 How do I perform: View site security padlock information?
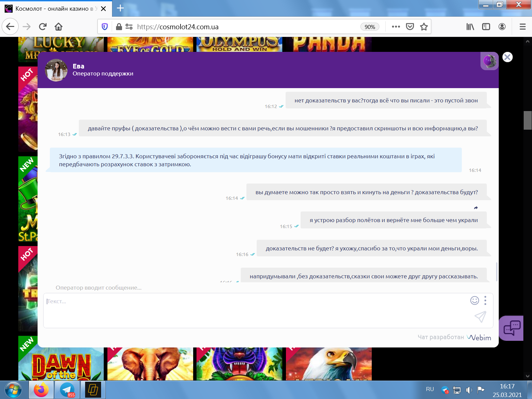point(119,27)
